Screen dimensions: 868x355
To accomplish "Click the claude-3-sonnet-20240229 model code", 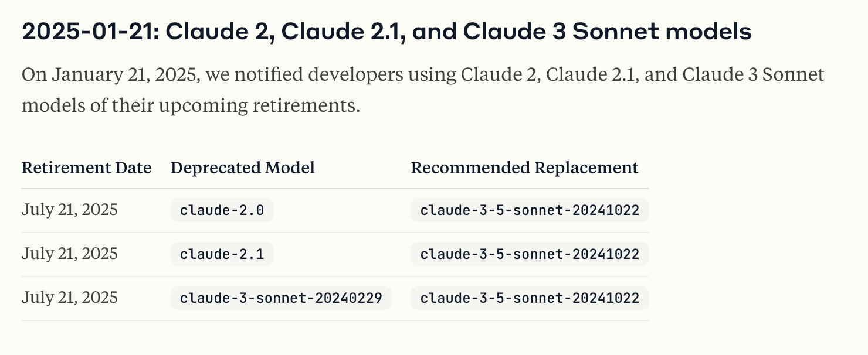I will 281,298.
